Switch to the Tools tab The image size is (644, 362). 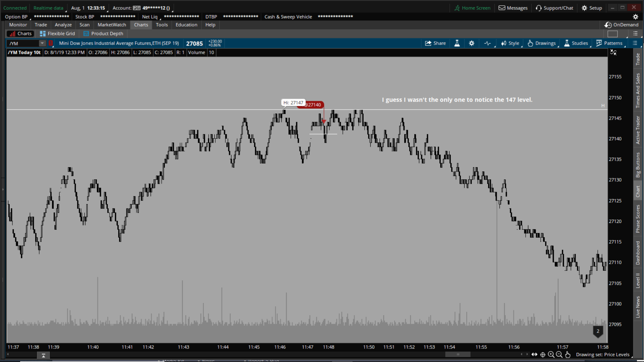pos(162,25)
